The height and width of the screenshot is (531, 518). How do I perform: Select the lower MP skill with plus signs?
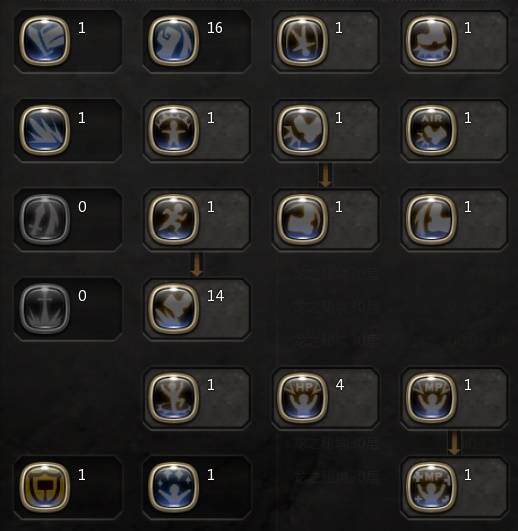click(x=431, y=487)
